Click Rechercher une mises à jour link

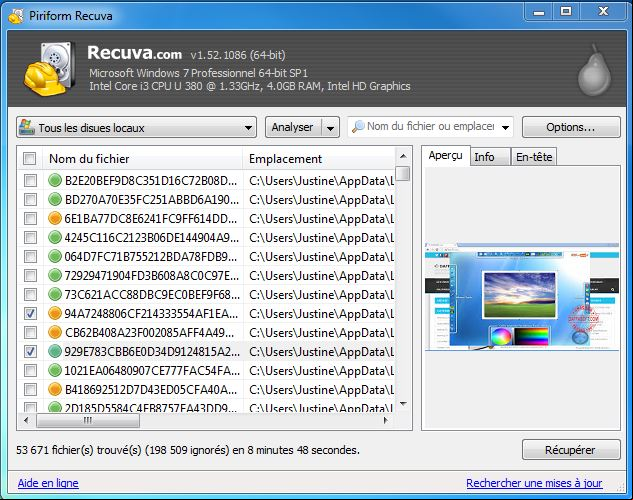point(534,483)
